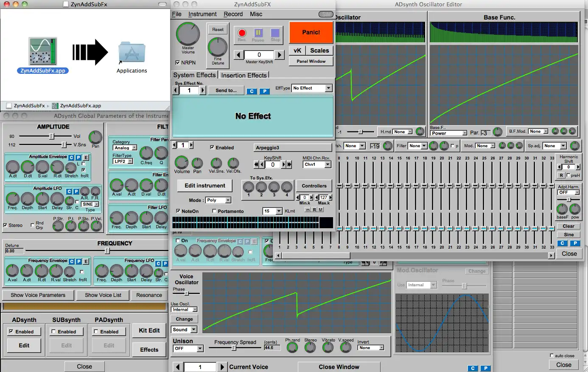Increase Master KeyShift with the right arrow

(x=279, y=55)
